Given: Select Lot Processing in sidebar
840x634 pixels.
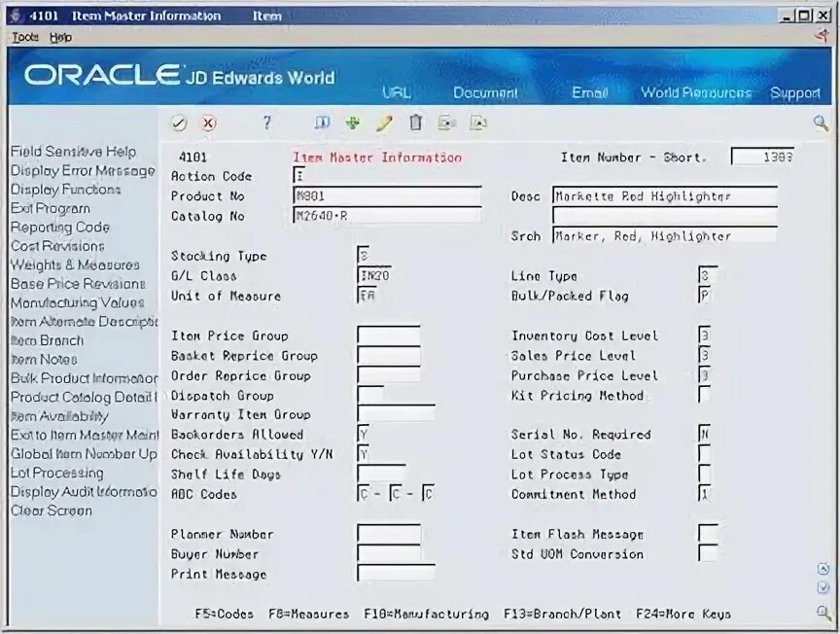Looking at the screenshot, I should (57, 473).
